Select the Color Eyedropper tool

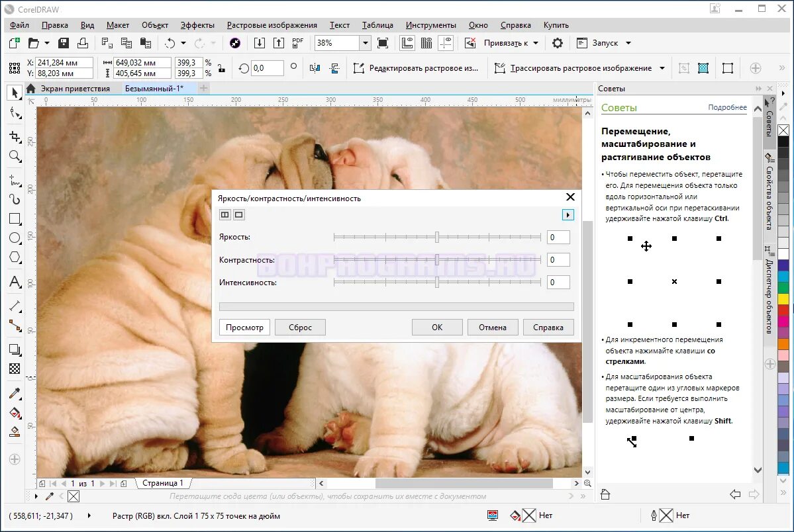pyautogui.click(x=15, y=393)
